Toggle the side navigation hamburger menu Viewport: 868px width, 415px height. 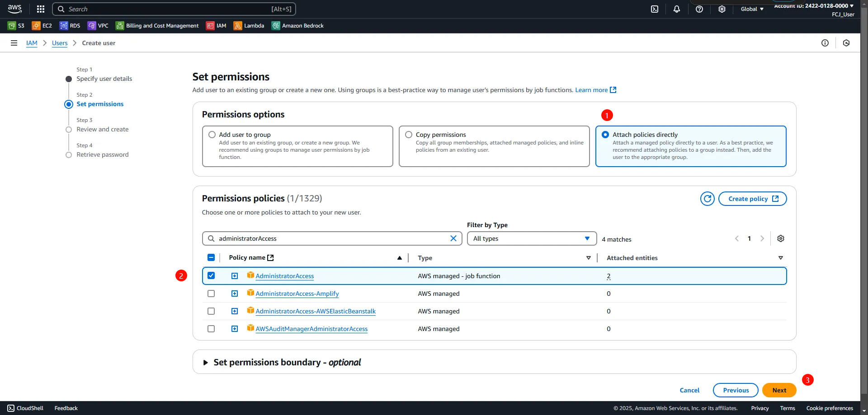pos(14,43)
